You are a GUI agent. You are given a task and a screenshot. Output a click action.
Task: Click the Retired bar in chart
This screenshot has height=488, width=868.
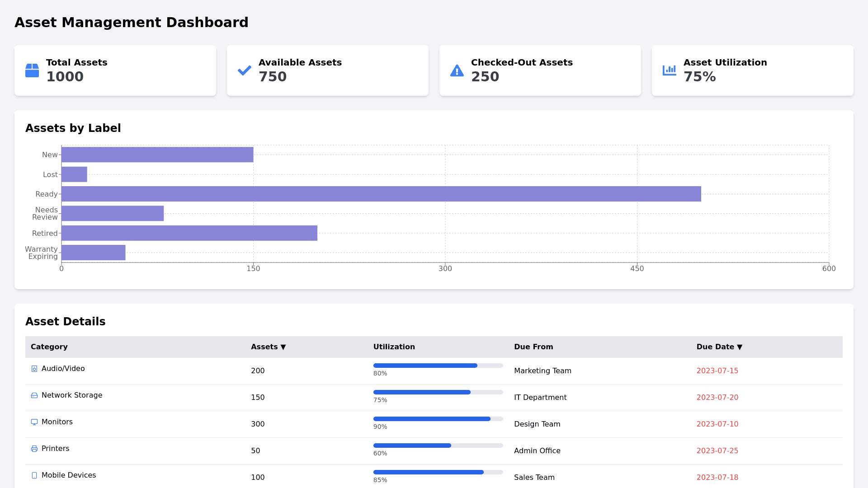[189, 233]
